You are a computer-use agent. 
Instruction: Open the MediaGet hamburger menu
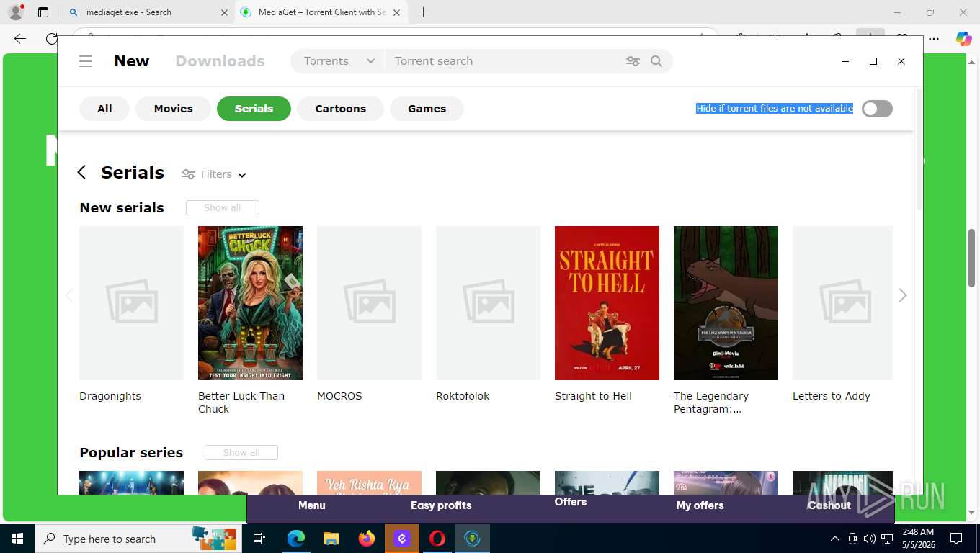click(86, 61)
